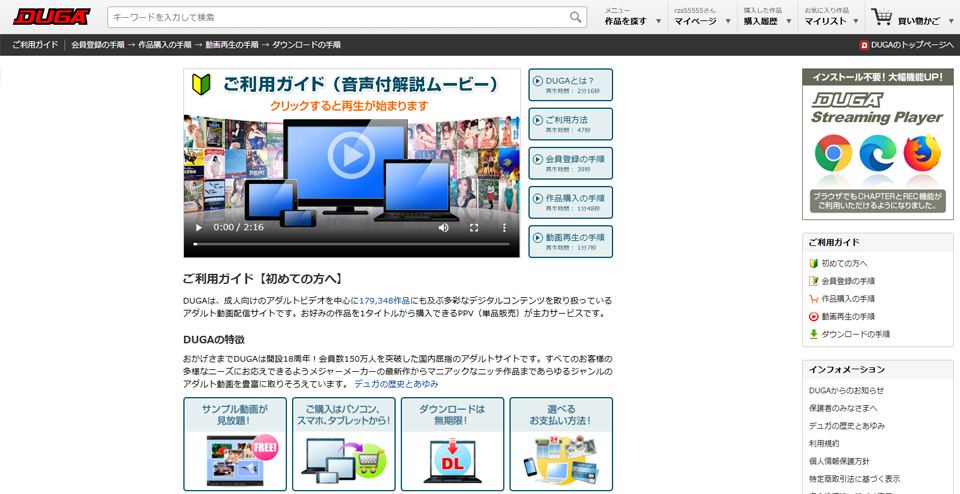Select ダウンロードの手順 in breadcrumb bar

(306, 45)
